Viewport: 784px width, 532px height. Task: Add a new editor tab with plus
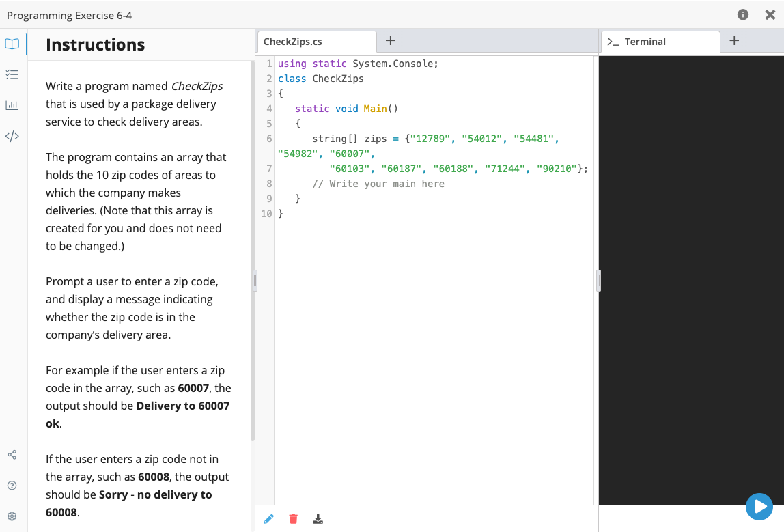(391, 40)
